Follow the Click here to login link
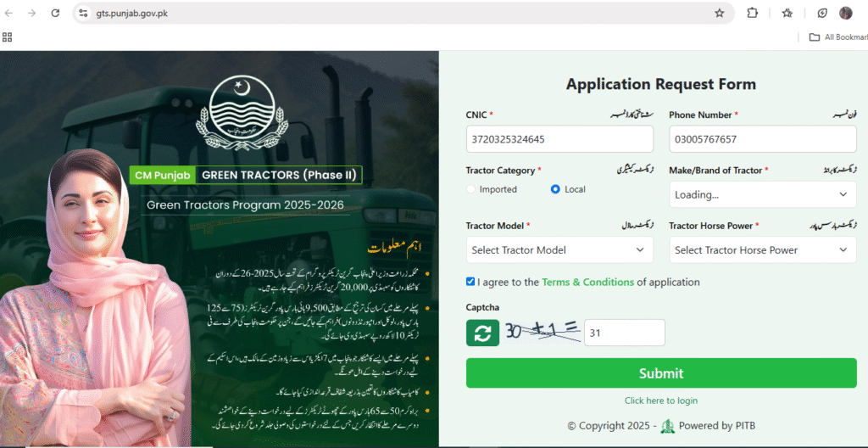Viewport: 868px width, 448px height. pos(660,400)
